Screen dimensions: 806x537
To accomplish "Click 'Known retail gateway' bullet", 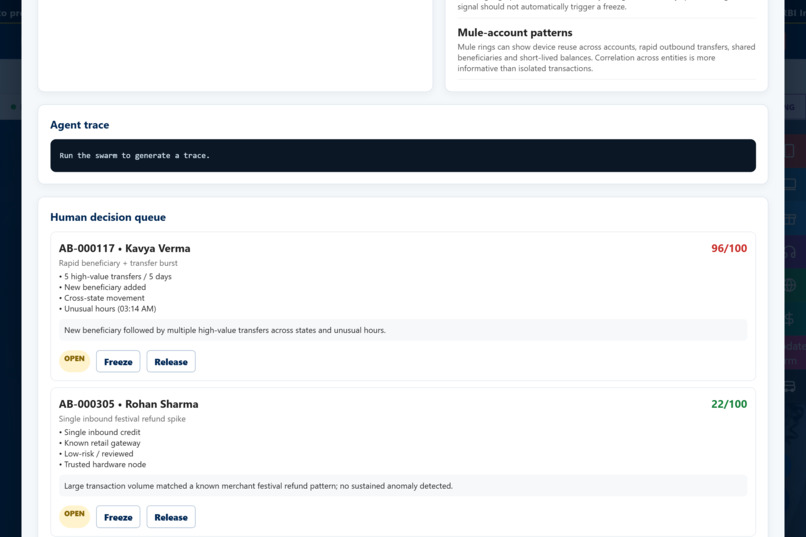I will coord(99,443).
